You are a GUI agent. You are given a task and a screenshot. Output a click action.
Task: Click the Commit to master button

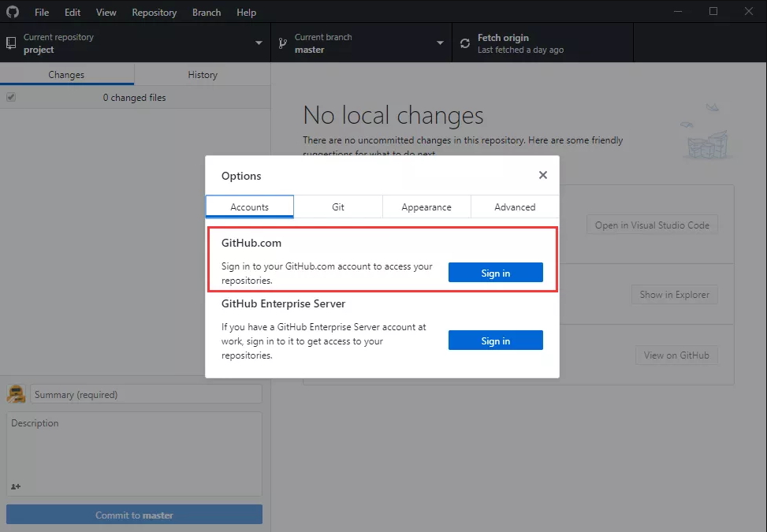click(x=135, y=515)
